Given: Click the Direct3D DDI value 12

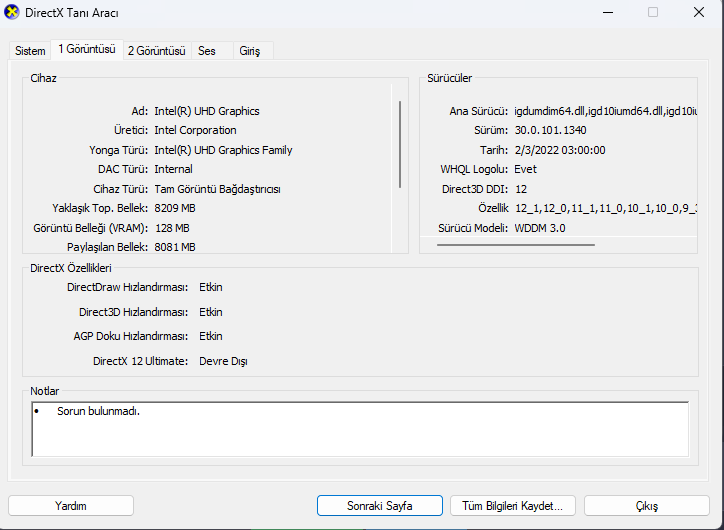Looking at the screenshot, I should coord(521,189).
